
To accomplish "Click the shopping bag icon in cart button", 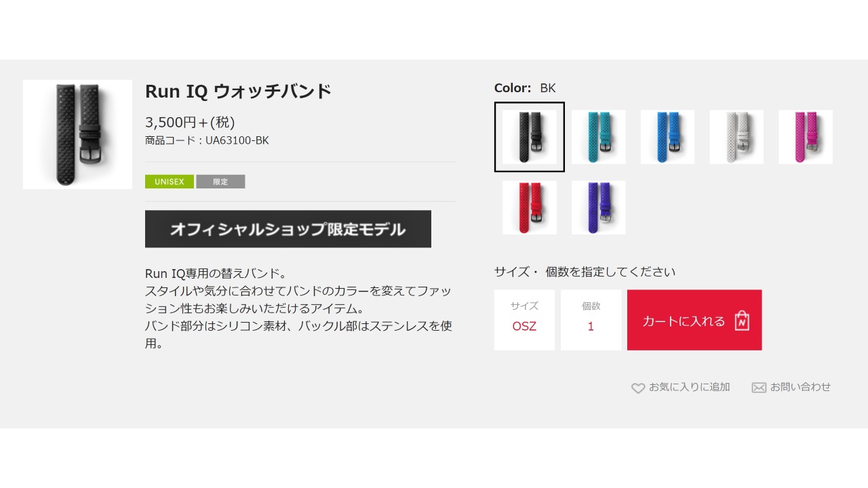I will pos(742,321).
